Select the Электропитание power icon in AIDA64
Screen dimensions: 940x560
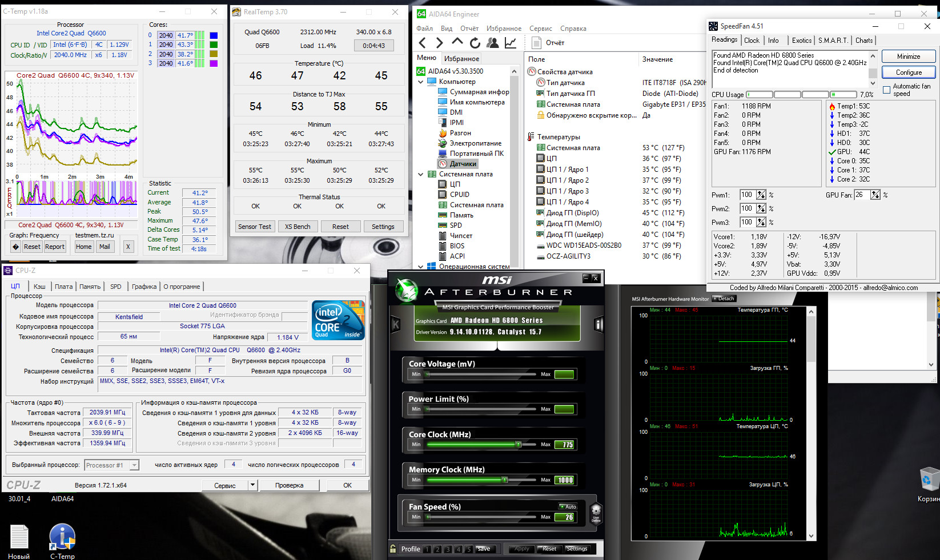pyautogui.click(x=443, y=143)
